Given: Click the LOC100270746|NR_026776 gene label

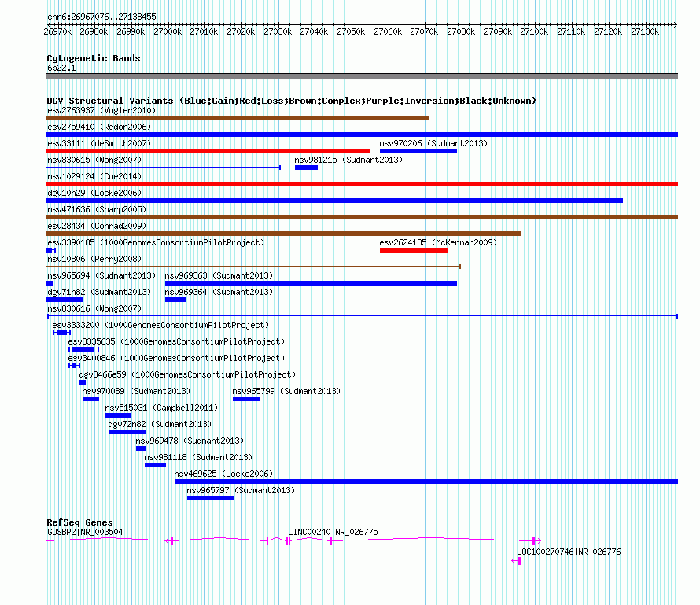Looking at the screenshot, I should tap(569, 552).
